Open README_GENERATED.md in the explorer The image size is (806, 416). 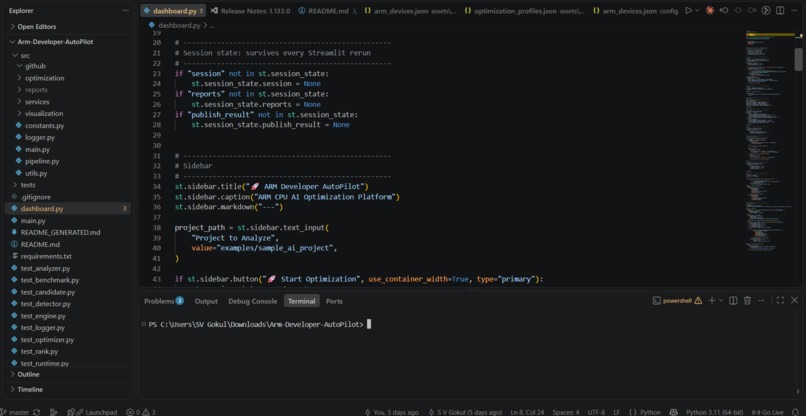[x=60, y=232]
